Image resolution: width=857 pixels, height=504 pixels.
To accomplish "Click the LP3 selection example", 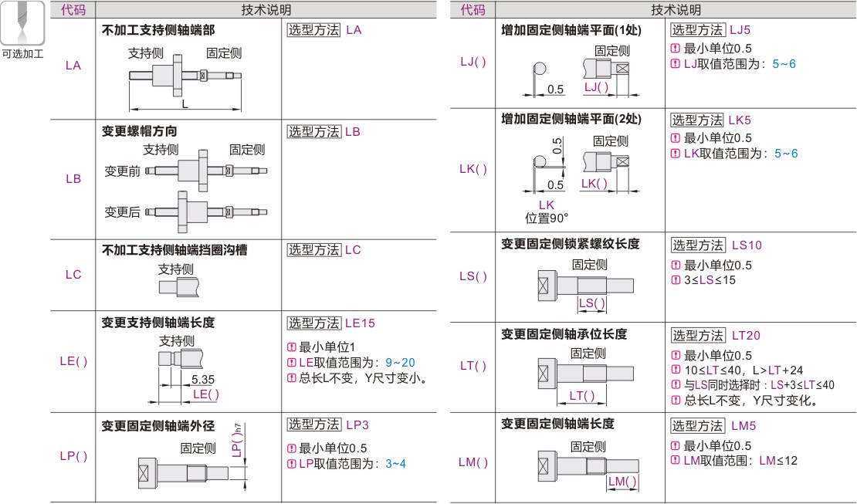I will click(x=357, y=425).
